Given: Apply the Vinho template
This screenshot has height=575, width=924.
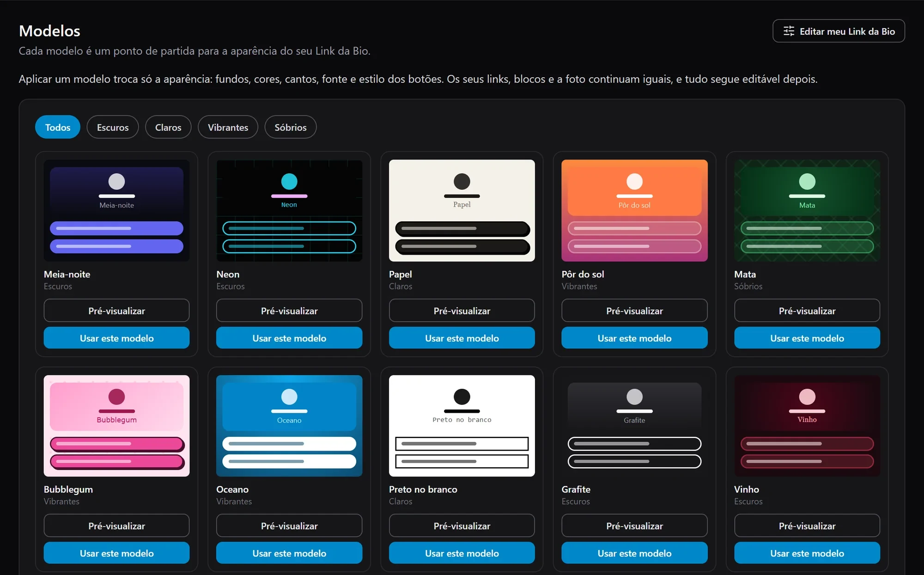Looking at the screenshot, I should (807, 553).
